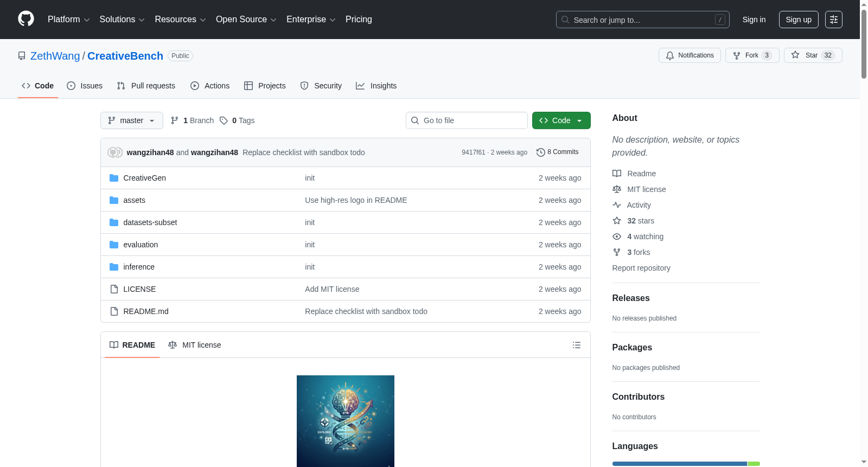This screenshot has height=467, width=868.
Task: Select the README tab in file viewer
Action: (132, 345)
